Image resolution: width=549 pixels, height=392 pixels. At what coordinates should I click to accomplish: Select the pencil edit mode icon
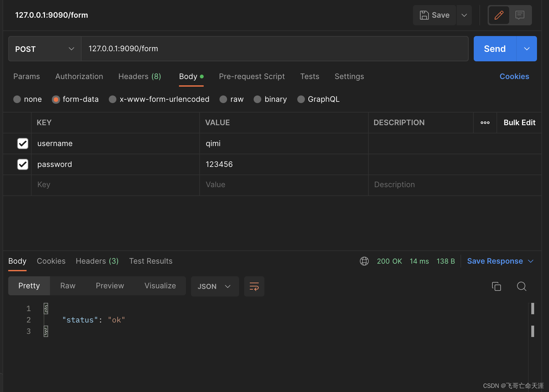point(499,15)
